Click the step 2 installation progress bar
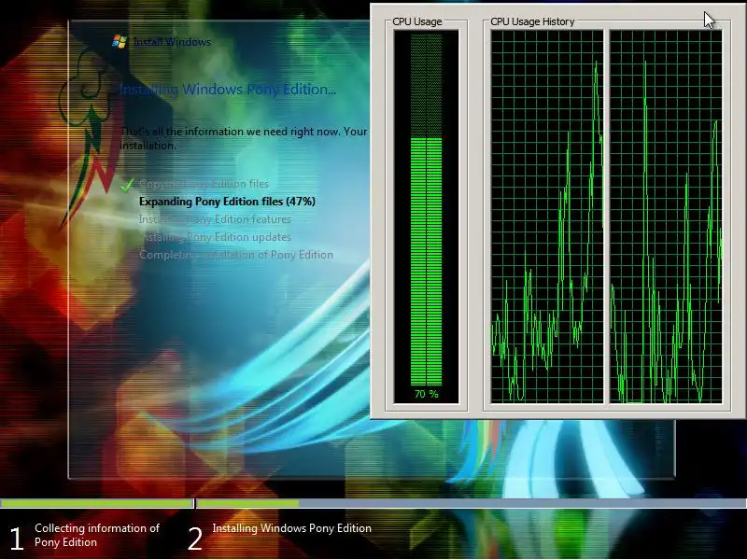The width and height of the screenshot is (747, 560). pyautogui.click(x=472, y=503)
